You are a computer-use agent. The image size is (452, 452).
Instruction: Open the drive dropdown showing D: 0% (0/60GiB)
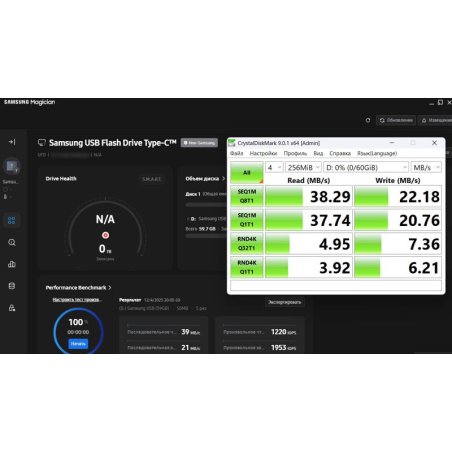tap(366, 167)
